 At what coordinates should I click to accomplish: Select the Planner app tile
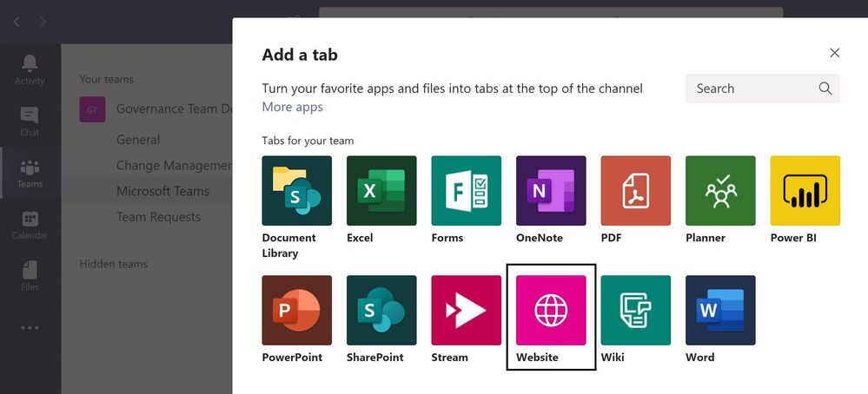pyautogui.click(x=720, y=191)
